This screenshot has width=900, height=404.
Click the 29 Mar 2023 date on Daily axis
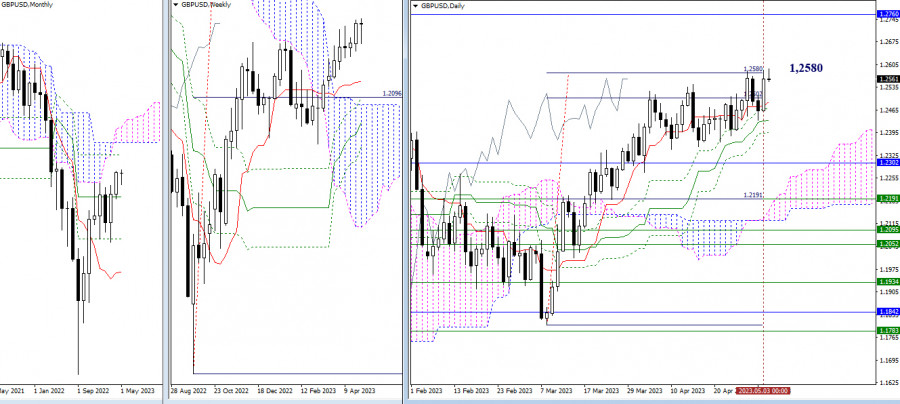645,391
